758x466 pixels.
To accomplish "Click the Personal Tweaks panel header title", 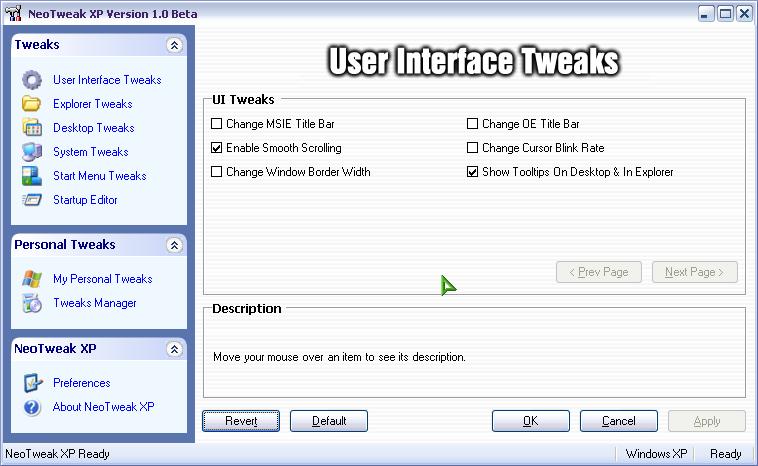I will (x=65, y=245).
